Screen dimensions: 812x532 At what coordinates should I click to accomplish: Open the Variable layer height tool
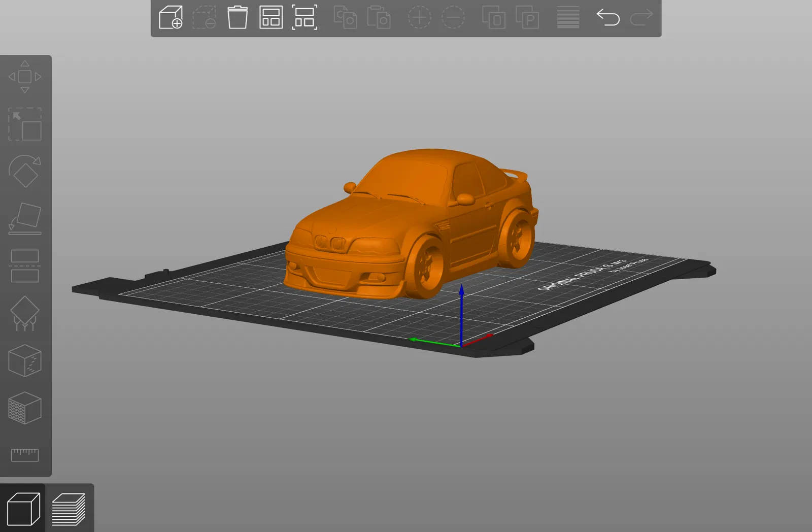click(x=568, y=18)
